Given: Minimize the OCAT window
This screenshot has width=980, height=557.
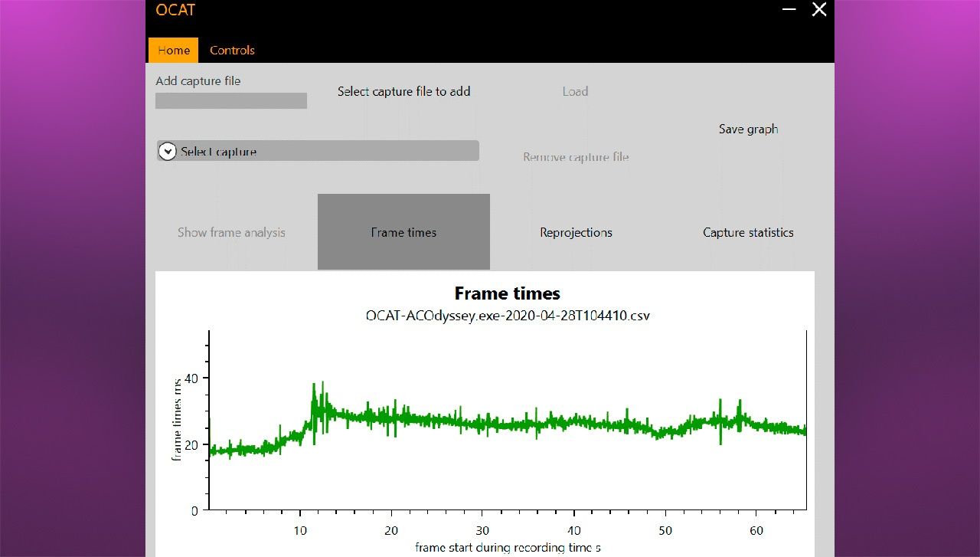Looking at the screenshot, I should tap(789, 9).
